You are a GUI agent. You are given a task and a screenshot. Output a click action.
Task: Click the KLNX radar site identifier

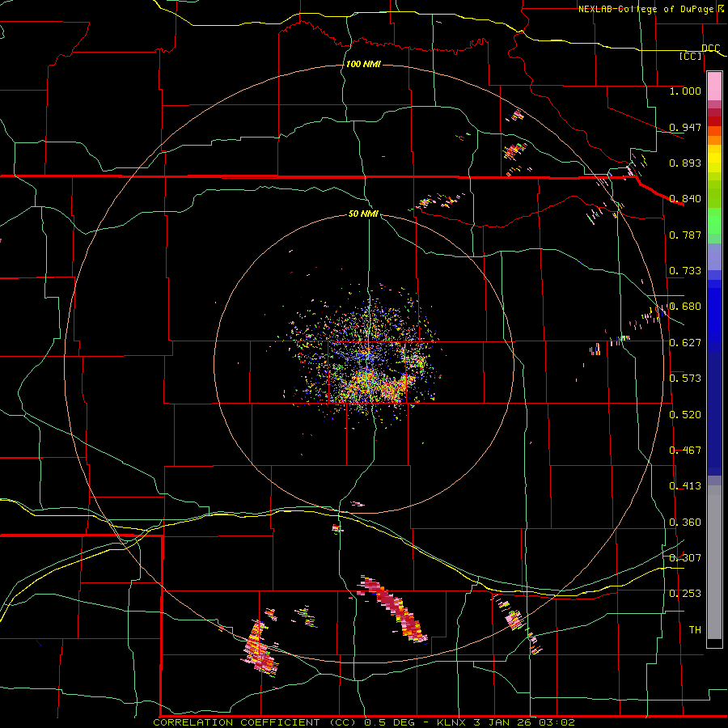pos(452,722)
